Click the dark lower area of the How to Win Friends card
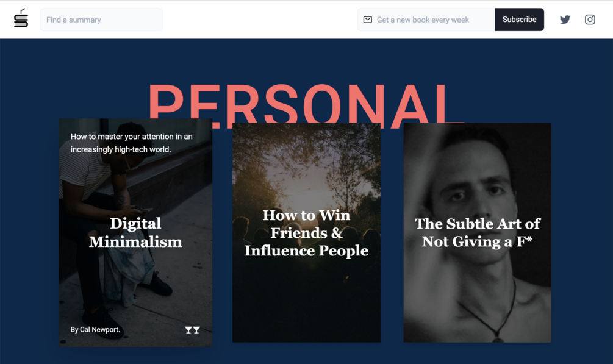Image resolution: width=613 pixels, height=364 pixels. [x=306, y=305]
